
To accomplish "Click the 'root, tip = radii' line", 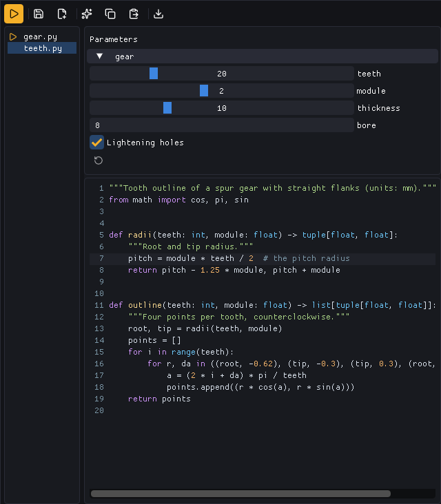I will tap(205, 328).
